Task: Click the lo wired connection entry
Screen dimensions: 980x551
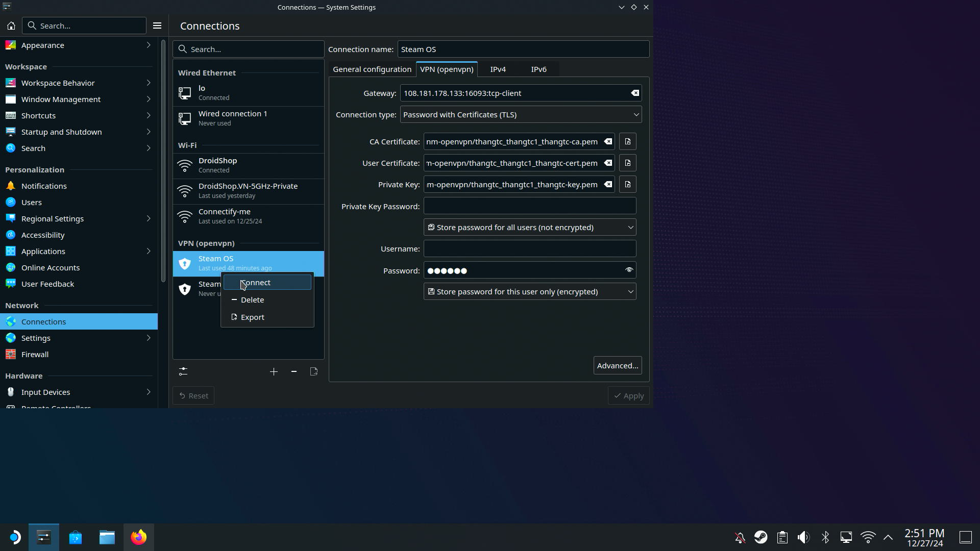Action: coord(249,93)
